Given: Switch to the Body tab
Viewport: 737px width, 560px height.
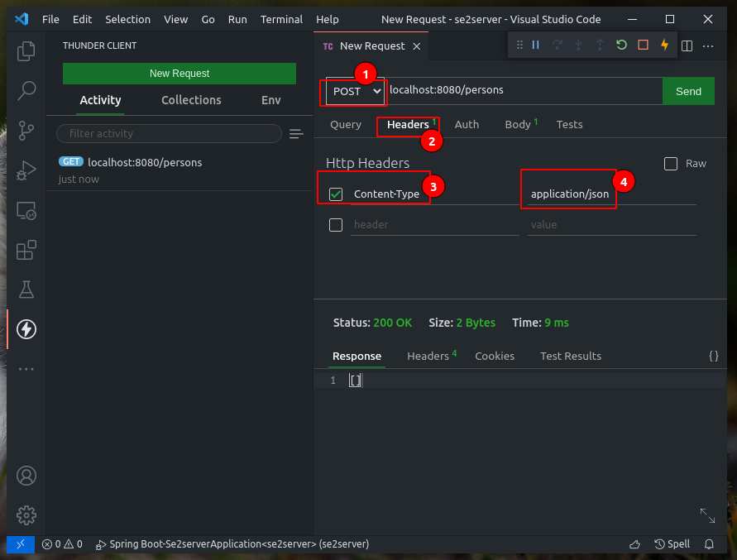Looking at the screenshot, I should 521,125.
